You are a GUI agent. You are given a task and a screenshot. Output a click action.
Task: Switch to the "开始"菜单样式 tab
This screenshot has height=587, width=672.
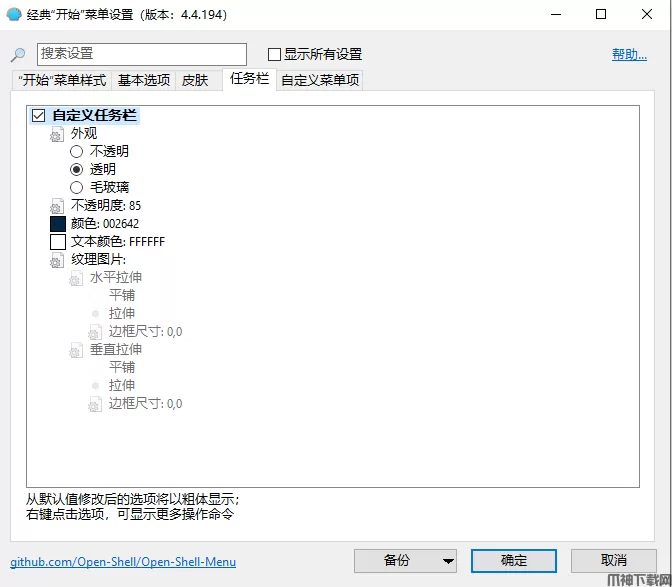62,80
